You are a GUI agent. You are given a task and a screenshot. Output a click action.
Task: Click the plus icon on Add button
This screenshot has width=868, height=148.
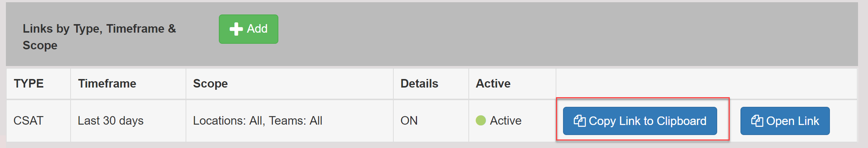click(x=236, y=29)
